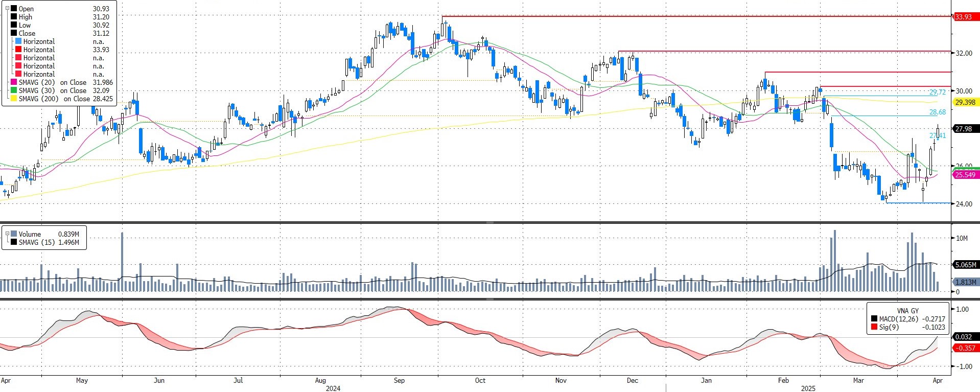Click the 10M volume axis label
This screenshot has height=392, width=980.
click(962, 238)
